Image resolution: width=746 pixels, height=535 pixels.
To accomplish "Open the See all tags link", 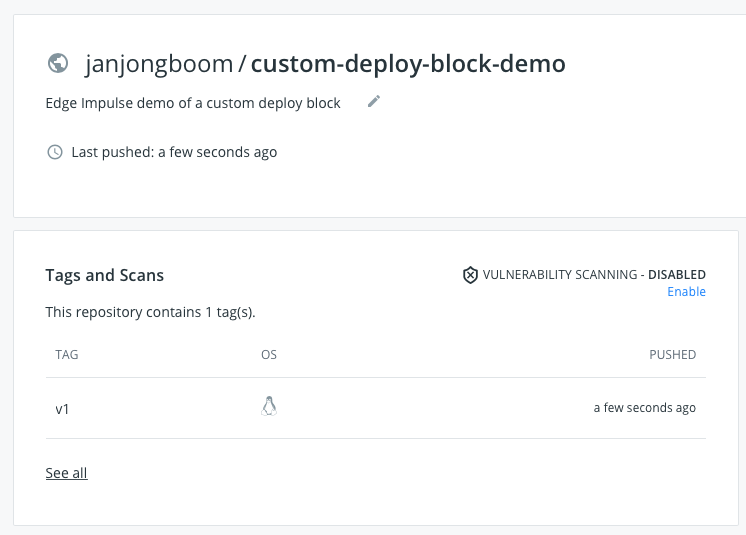I will (67, 473).
